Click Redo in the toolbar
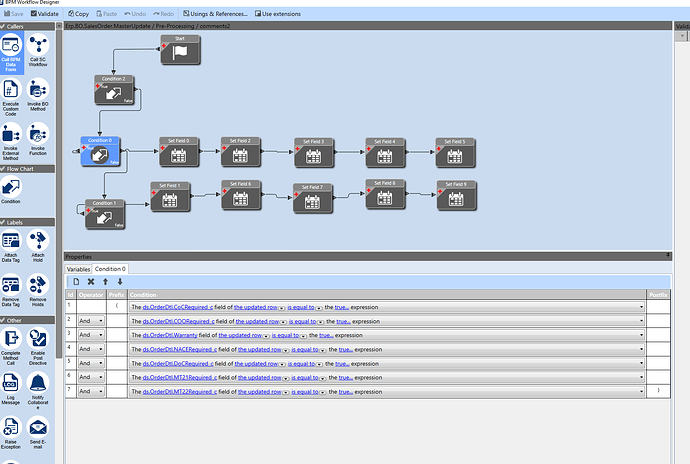The height and width of the screenshot is (464, 690). pyautogui.click(x=163, y=14)
